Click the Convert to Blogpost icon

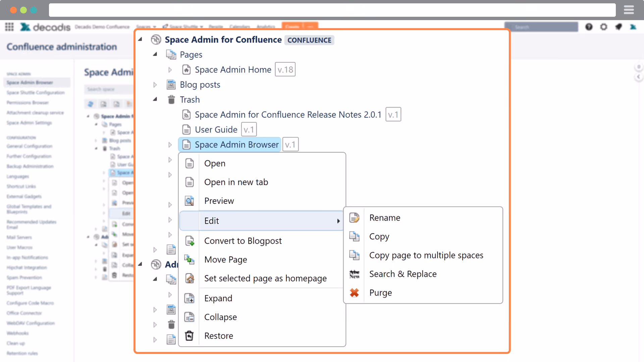point(190,241)
